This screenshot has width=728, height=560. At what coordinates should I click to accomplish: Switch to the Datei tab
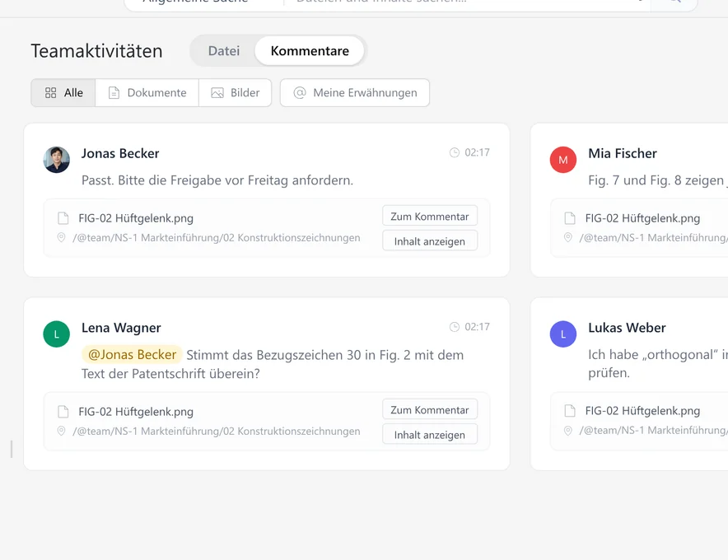pos(224,50)
